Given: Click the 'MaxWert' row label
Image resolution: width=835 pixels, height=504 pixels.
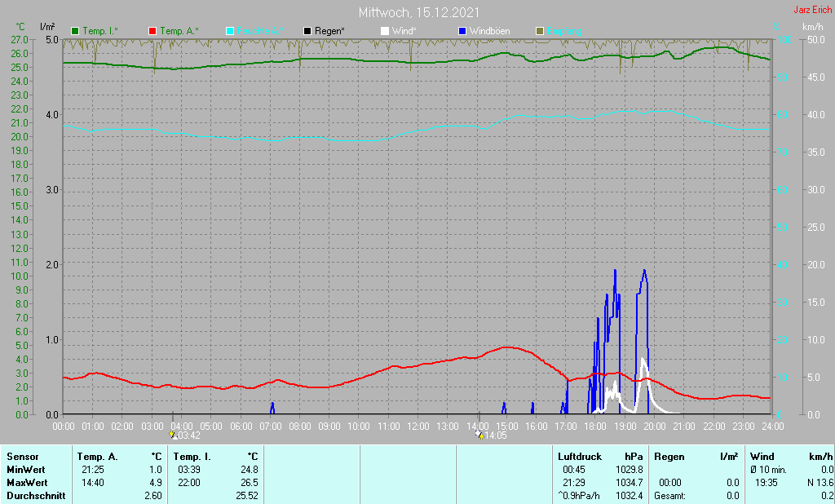Looking at the screenshot, I should (x=27, y=482).
